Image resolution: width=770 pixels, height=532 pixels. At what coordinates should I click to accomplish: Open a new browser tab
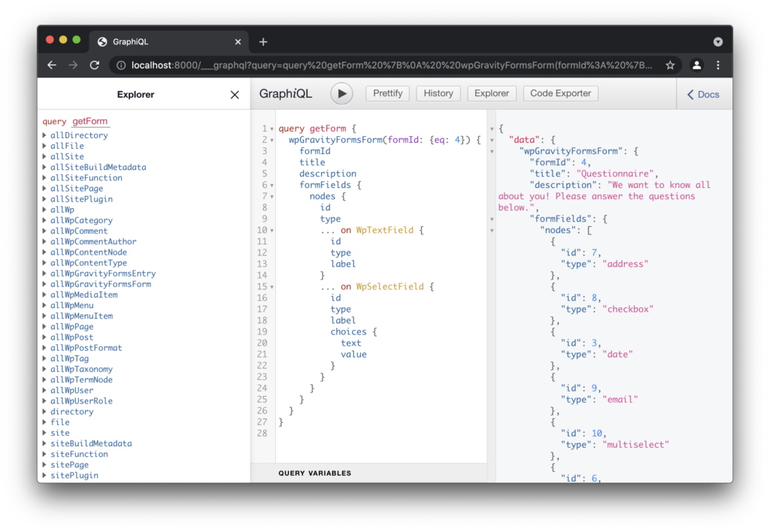[263, 42]
